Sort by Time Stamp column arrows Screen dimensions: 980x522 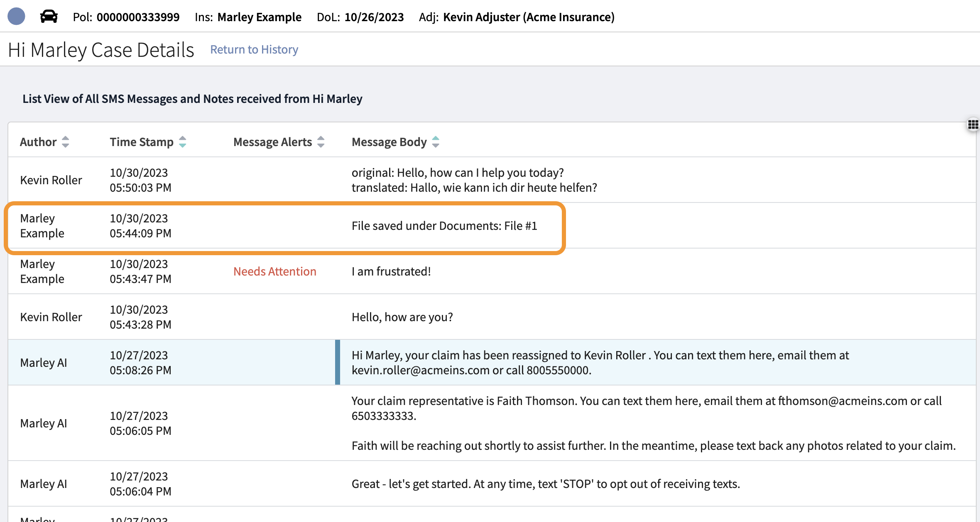(x=182, y=142)
